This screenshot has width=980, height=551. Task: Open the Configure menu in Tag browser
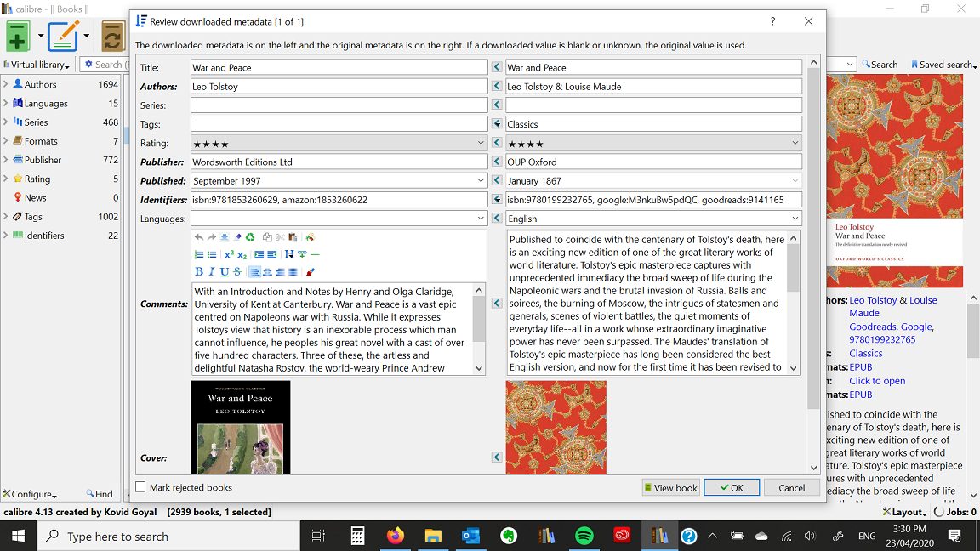(x=30, y=494)
